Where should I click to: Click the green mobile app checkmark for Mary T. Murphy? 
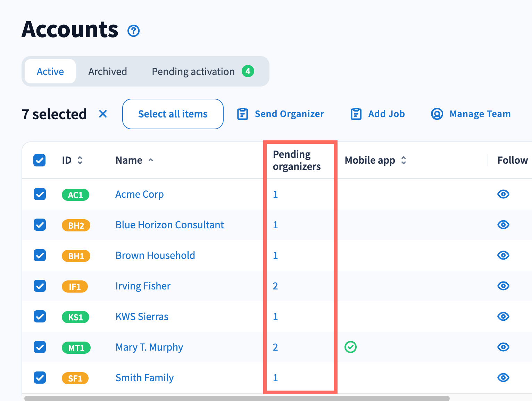coord(350,347)
